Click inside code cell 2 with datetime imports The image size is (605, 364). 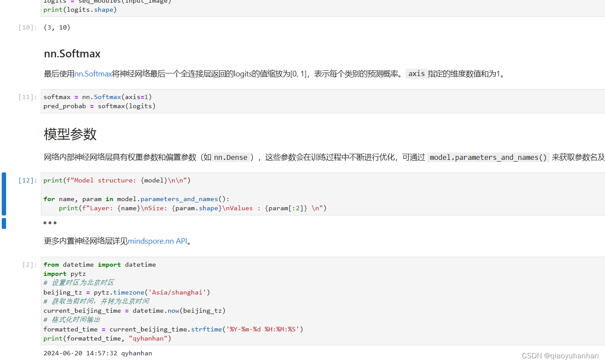pos(323,301)
